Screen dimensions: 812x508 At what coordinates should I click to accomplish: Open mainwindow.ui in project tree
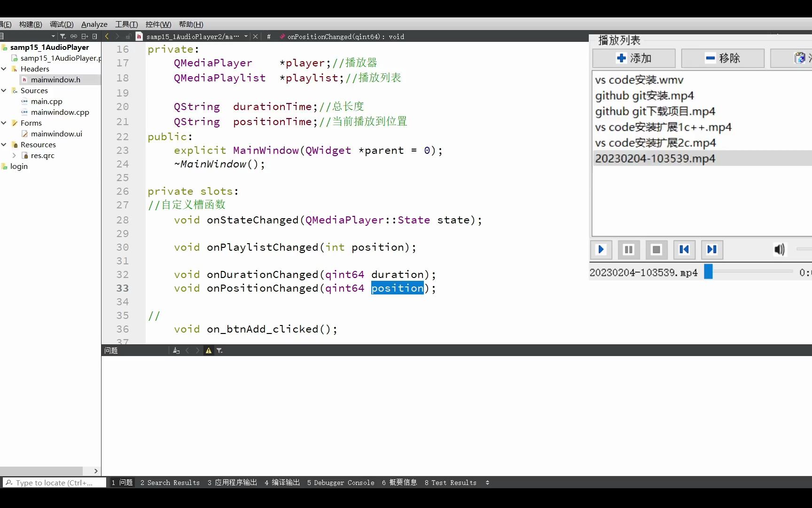(x=56, y=134)
